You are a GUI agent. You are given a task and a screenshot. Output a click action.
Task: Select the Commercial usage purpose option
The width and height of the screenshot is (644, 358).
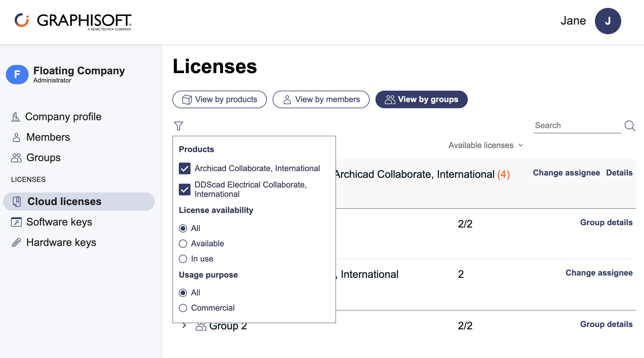183,308
